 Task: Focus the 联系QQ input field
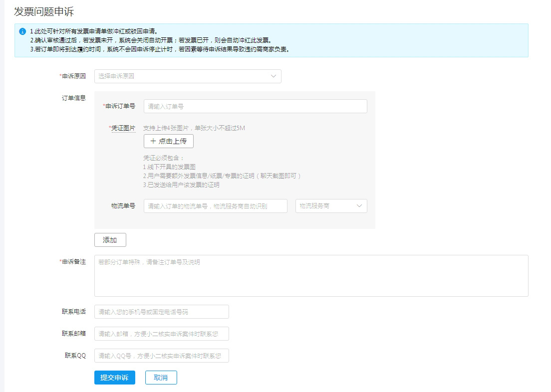pos(162,356)
